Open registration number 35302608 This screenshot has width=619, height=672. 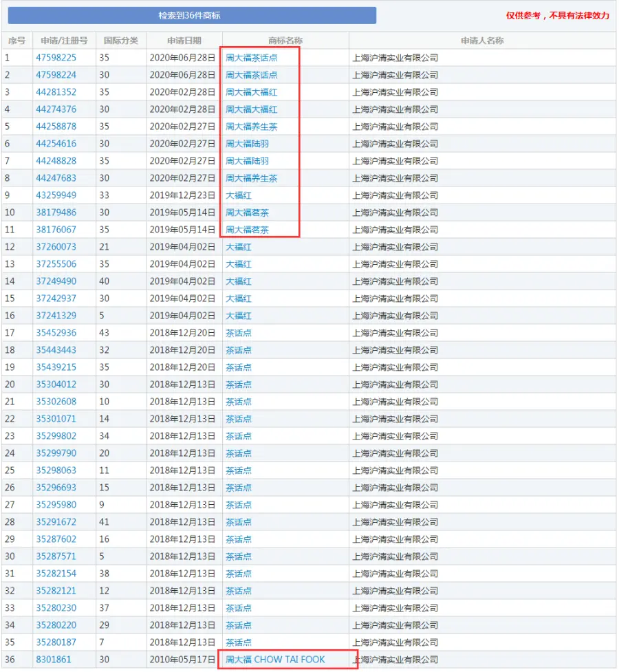click(56, 402)
